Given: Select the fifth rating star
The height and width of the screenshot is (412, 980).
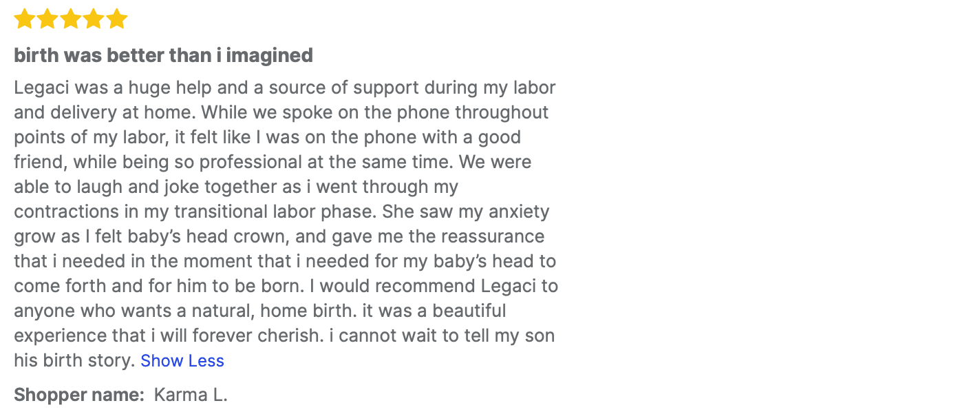Looking at the screenshot, I should tap(117, 19).
